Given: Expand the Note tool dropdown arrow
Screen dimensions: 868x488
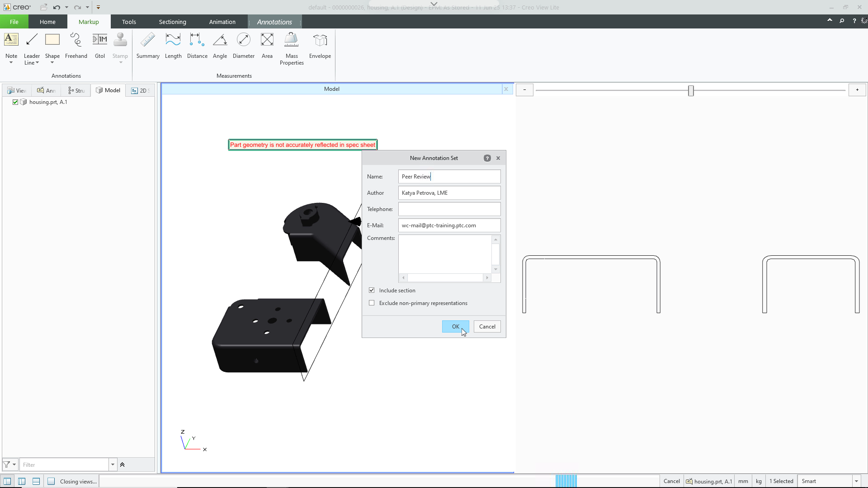Looking at the screenshot, I should coord(11,62).
